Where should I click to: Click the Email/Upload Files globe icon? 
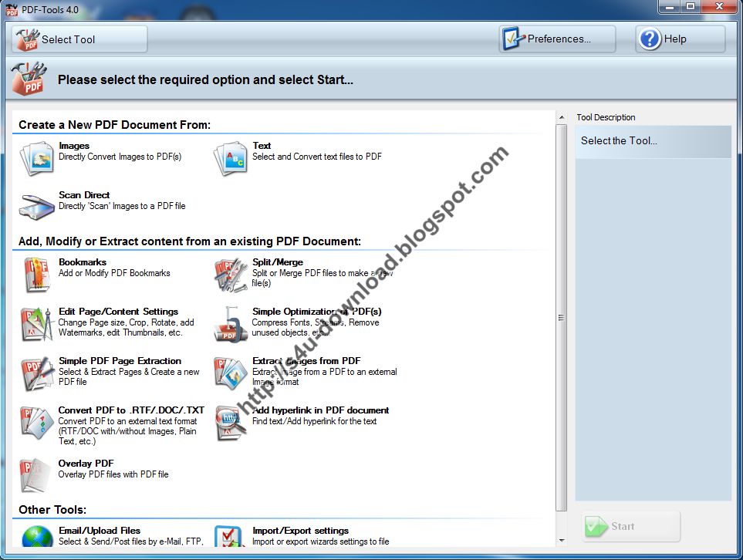click(x=37, y=537)
